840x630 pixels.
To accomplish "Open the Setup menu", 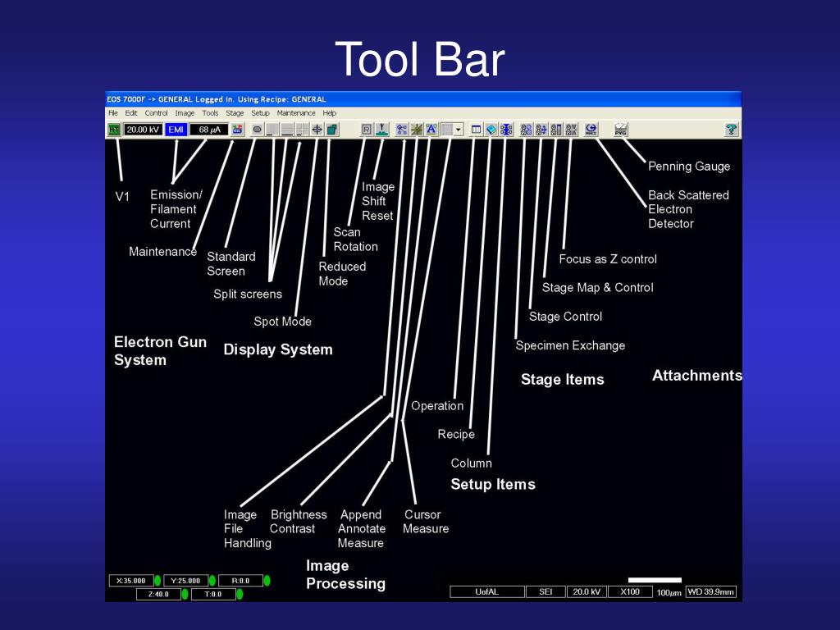I will 260,113.
